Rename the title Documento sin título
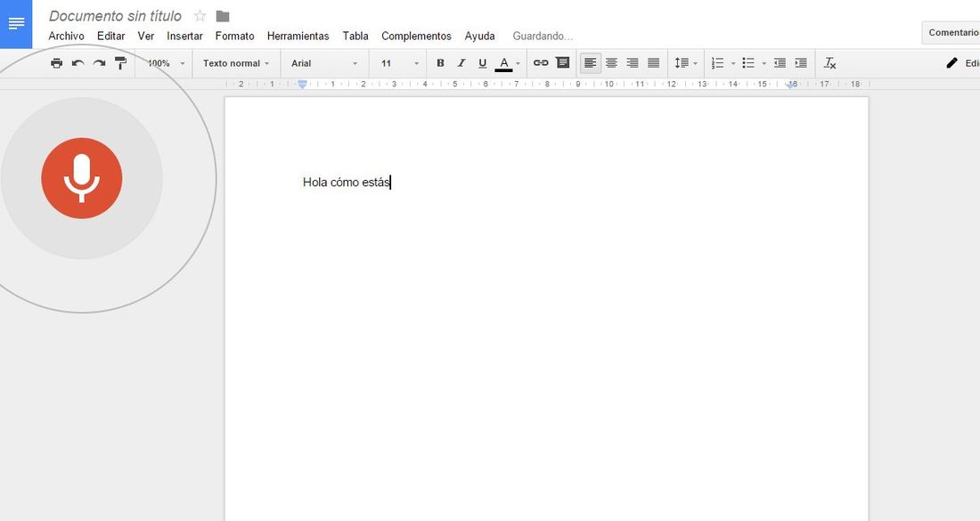This screenshot has height=521, width=980. point(115,16)
